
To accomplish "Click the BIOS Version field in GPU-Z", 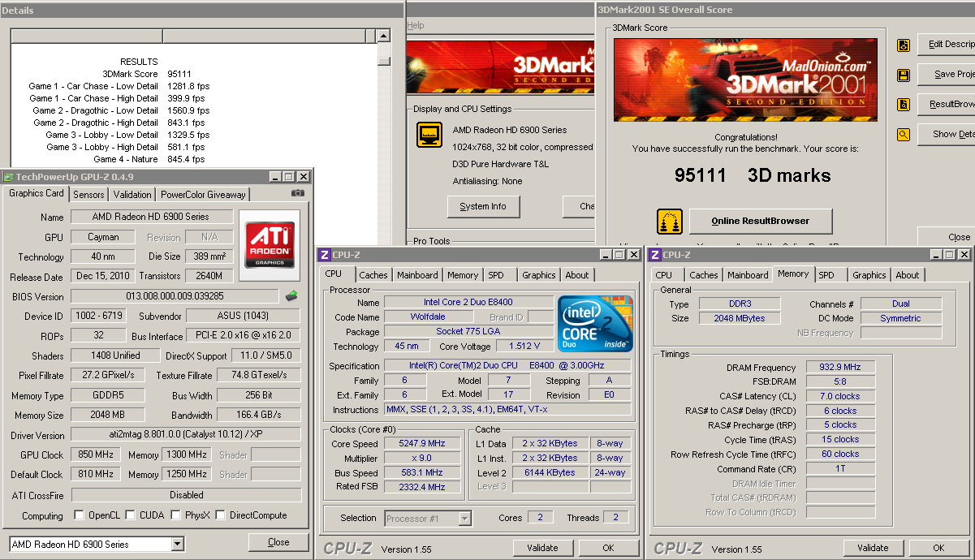I will coord(175,296).
